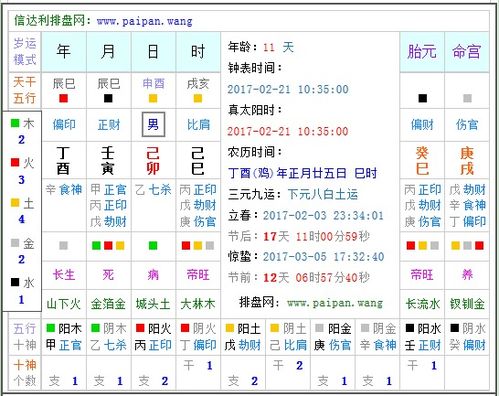Click the 大林木 nayin cell
Viewport: 499px width, 396px height.
click(x=198, y=304)
